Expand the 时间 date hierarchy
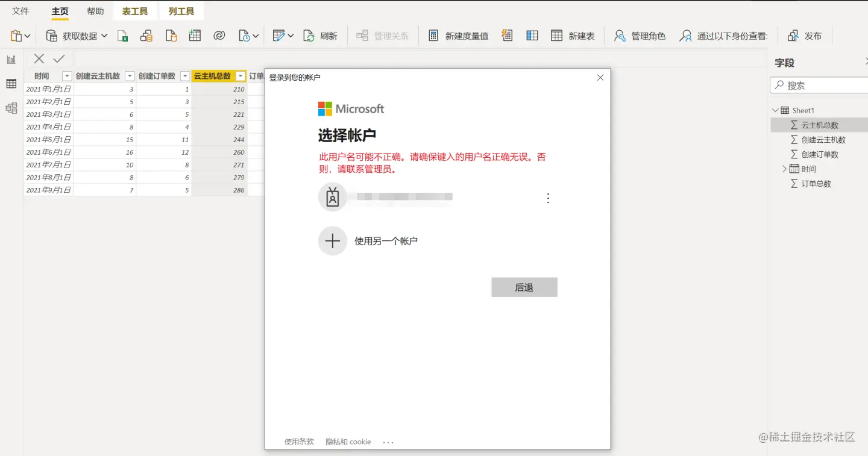Screen dimensions: 868x456 click(x=784, y=169)
